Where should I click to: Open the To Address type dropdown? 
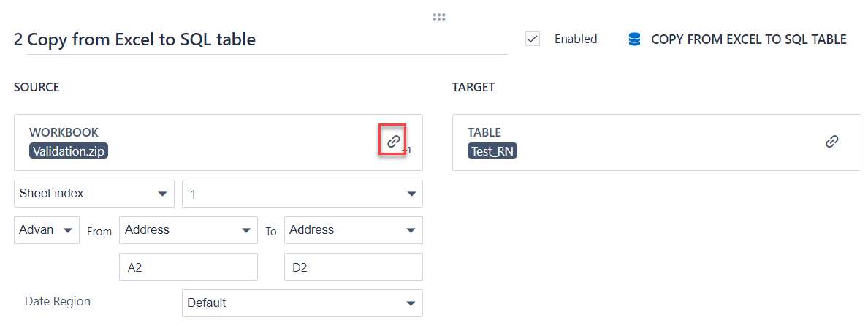tap(353, 230)
